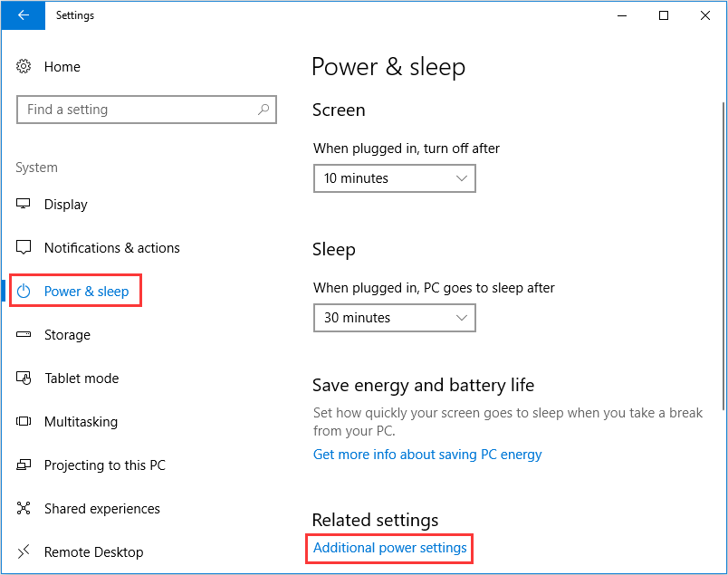Open Tablet mode settings
The image size is (728, 575).
pos(25,379)
